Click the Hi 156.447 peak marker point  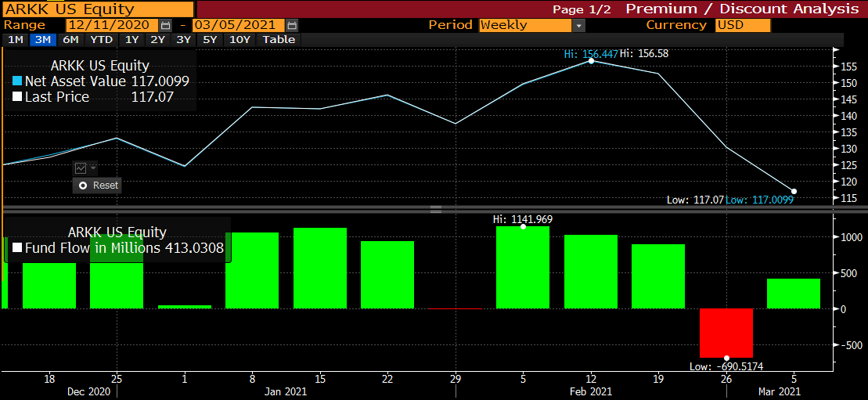[591, 60]
